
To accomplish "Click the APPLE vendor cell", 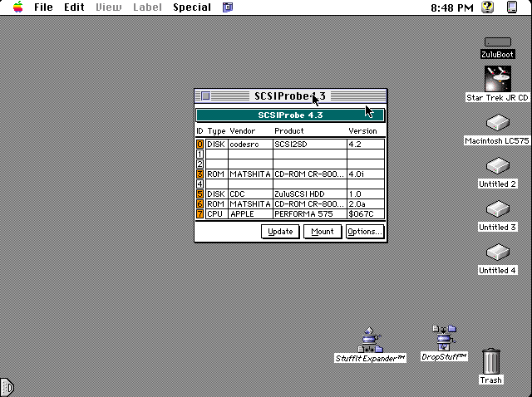I will (x=250, y=214).
